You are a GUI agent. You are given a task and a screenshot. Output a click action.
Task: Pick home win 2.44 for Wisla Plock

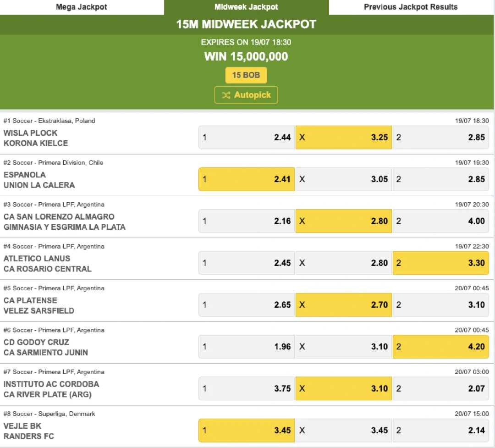[246, 138]
